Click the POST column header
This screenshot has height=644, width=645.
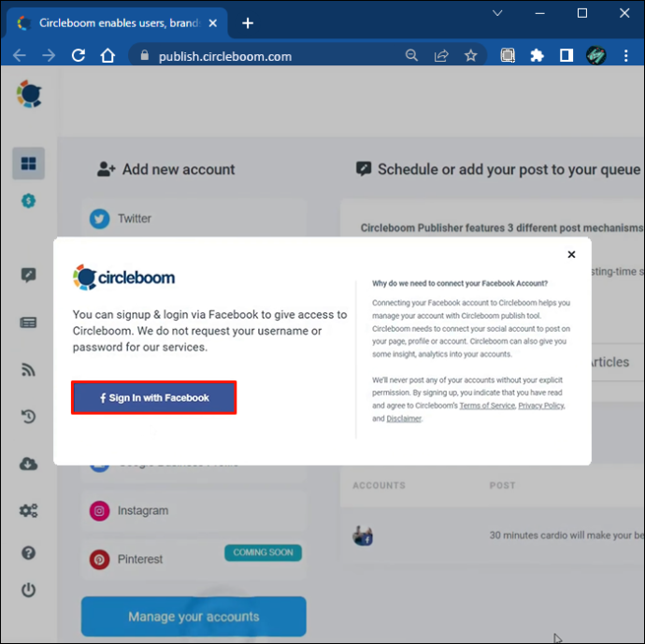(502, 485)
